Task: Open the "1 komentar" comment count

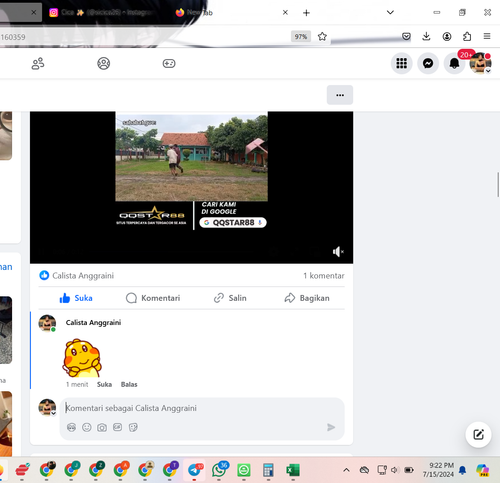Action: click(324, 276)
